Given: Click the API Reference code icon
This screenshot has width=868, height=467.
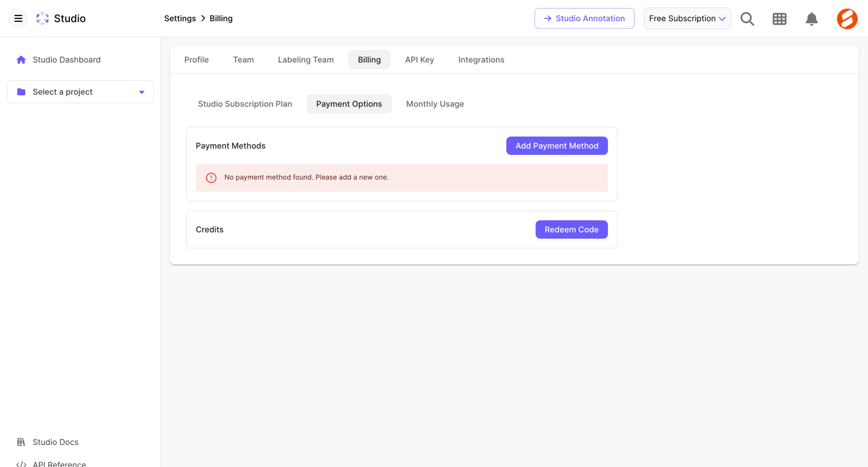Looking at the screenshot, I should [21, 464].
